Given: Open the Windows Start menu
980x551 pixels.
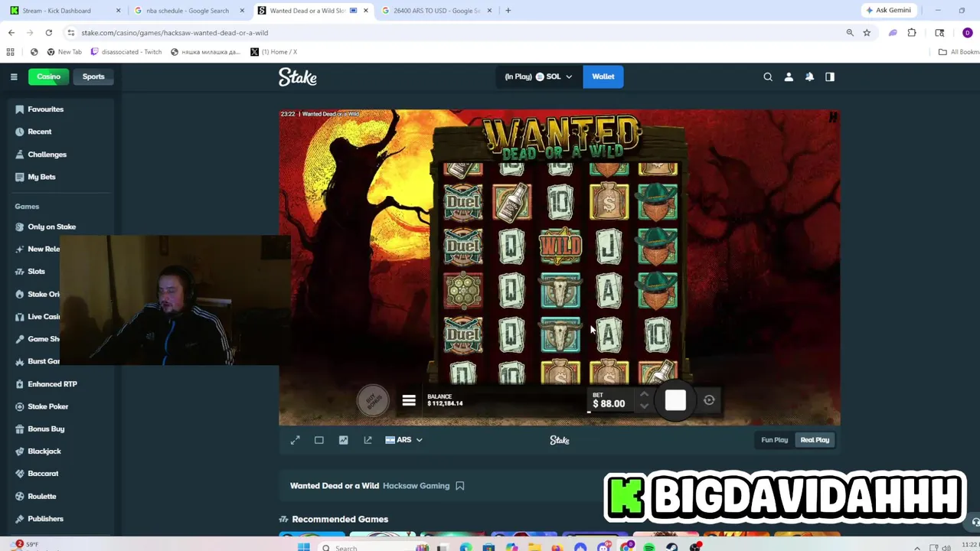Looking at the screenshot, I should 303,547.
